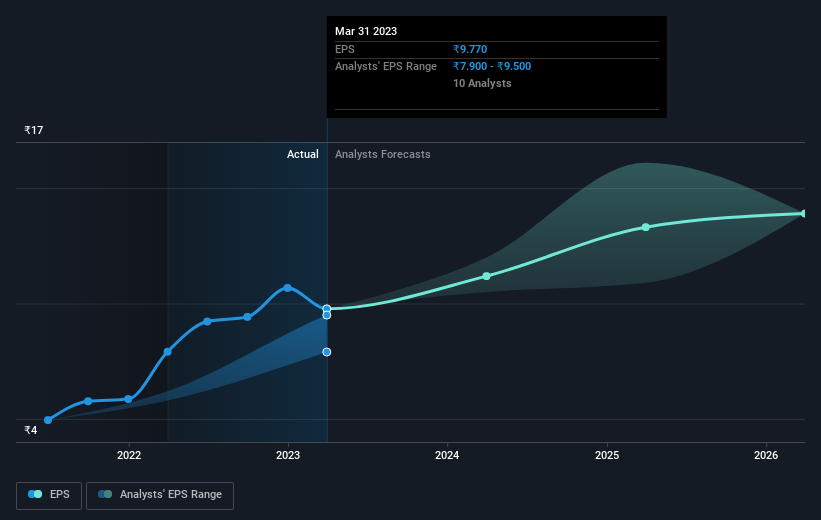Click the 2023 x-axis label

(x=288, y=455)
